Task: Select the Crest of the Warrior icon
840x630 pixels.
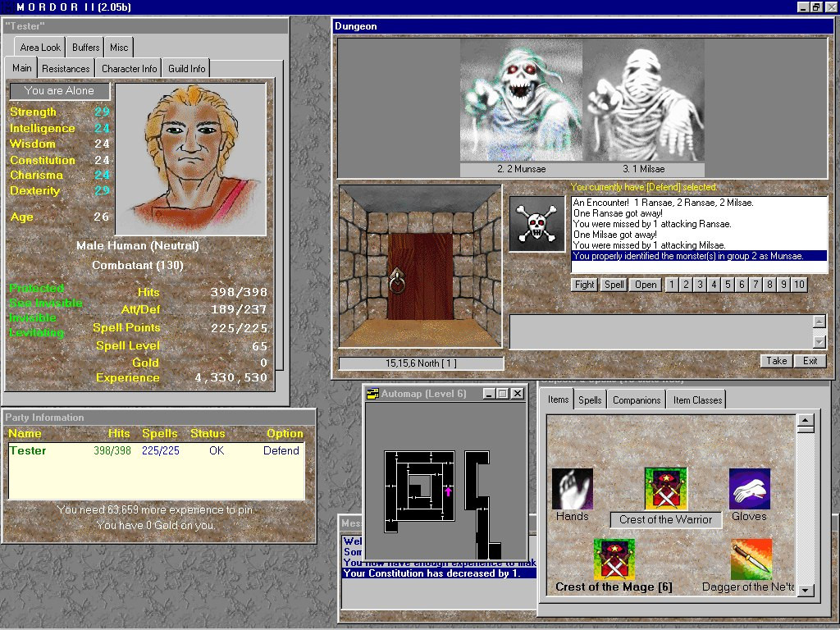Action: [666, 489]
